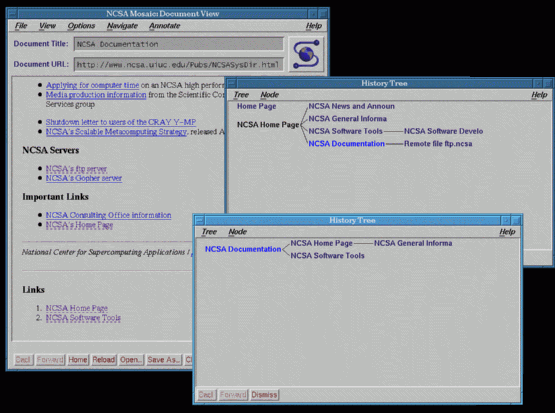
Task: Open the Navigate menu
Action: [122, 26]
